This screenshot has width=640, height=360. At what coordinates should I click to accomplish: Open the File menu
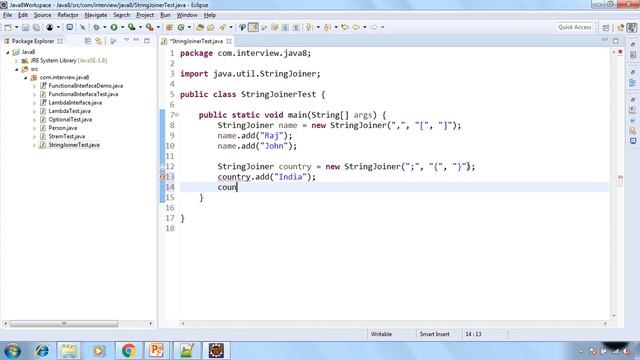tap(7, 15)
